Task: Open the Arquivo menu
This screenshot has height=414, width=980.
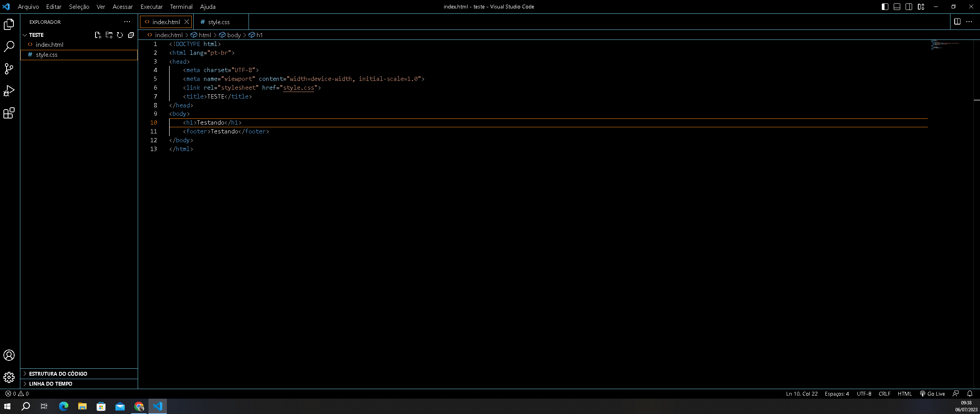Action: click(x=28, y=7)
